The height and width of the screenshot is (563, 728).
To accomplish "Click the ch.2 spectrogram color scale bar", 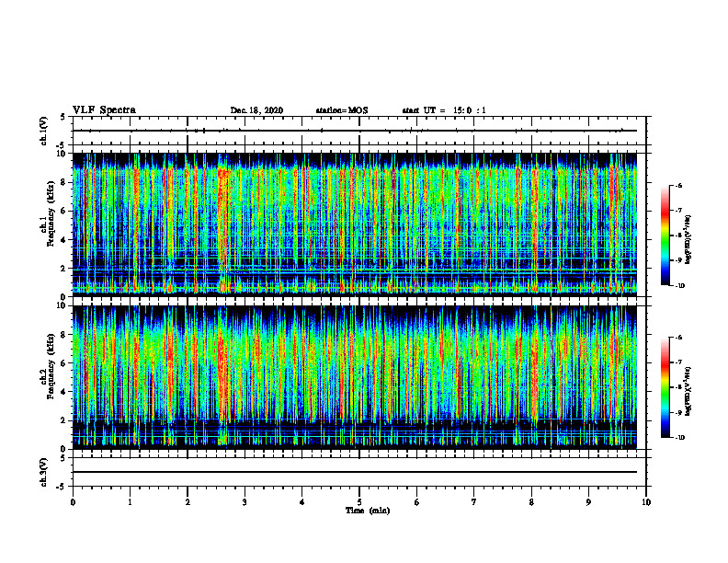I will (x=665, y=387).
